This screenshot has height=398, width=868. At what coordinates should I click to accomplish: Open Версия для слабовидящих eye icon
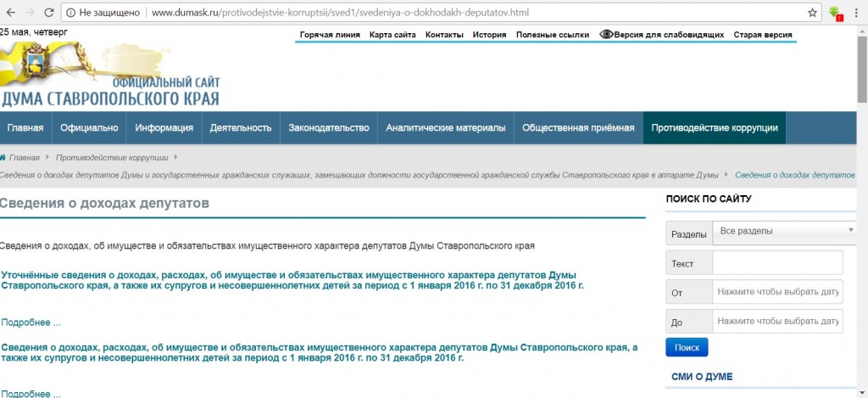(x=606, y=34)
